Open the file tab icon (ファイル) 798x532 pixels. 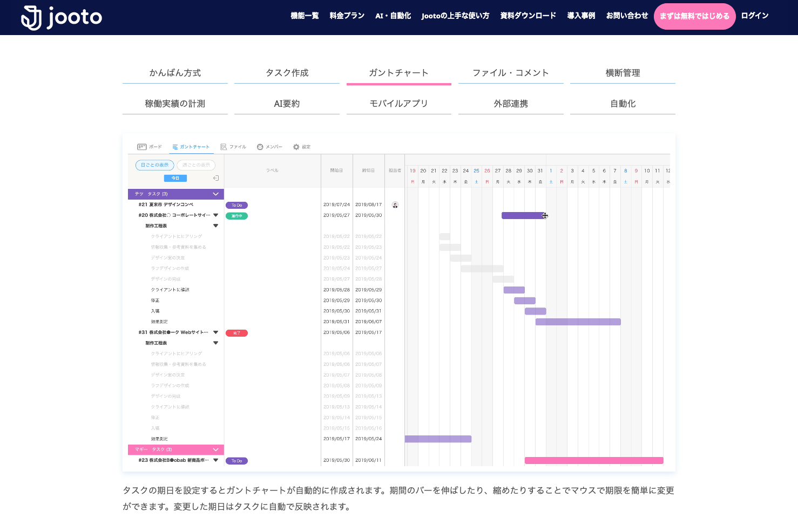[x=224, y=147]
